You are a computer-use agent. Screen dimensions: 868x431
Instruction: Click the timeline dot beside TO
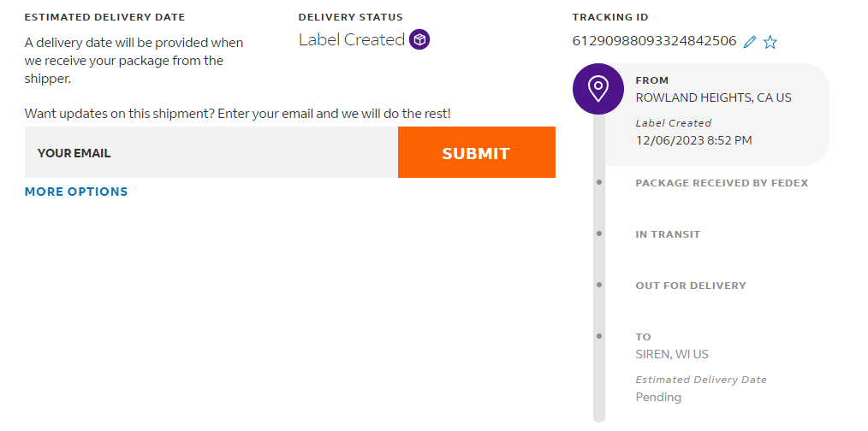599,336
